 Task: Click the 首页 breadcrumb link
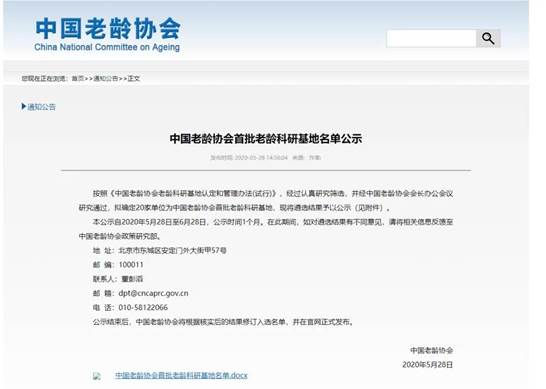(78, 78)
